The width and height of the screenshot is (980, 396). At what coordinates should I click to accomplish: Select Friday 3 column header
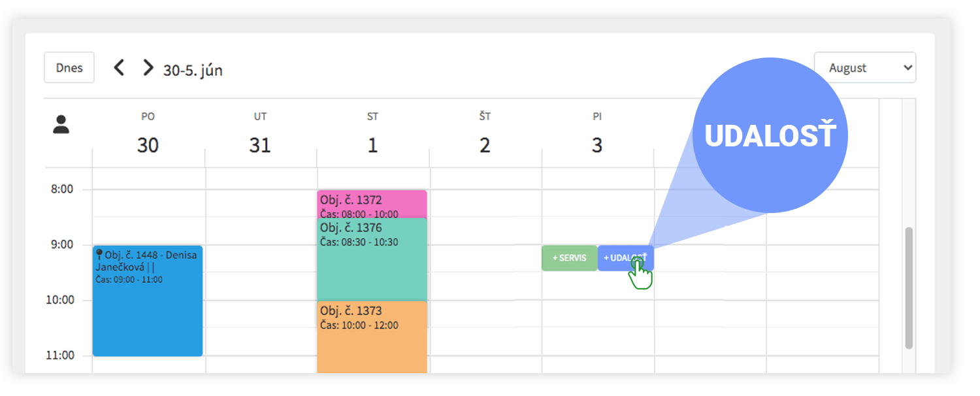pyautogui.click(x=597, y=133)
